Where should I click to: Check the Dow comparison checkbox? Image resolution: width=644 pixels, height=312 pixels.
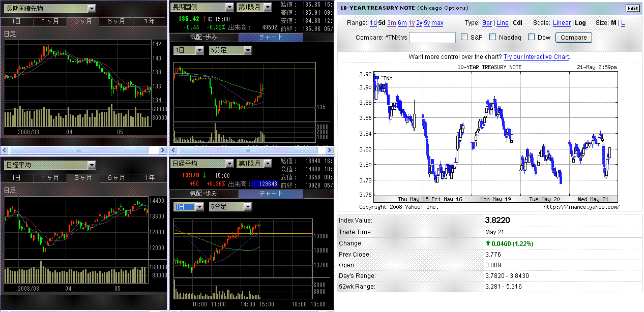coord(531,37)
